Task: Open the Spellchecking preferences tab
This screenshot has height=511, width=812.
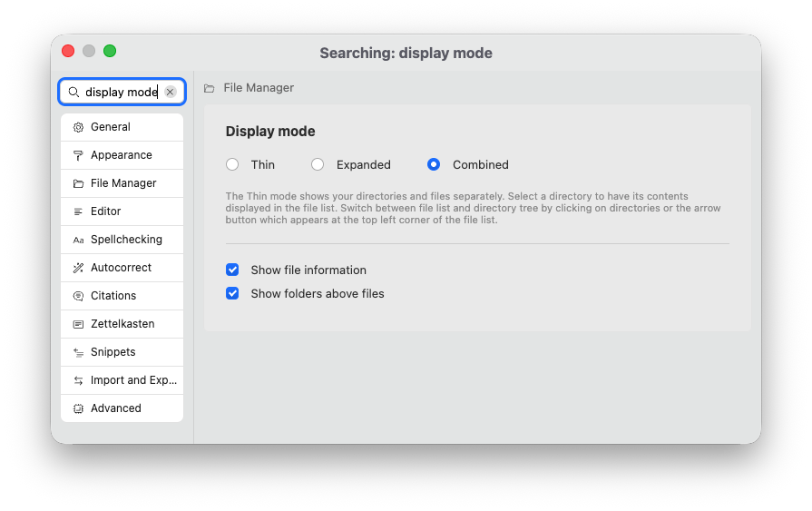Action: click(122, 240)
